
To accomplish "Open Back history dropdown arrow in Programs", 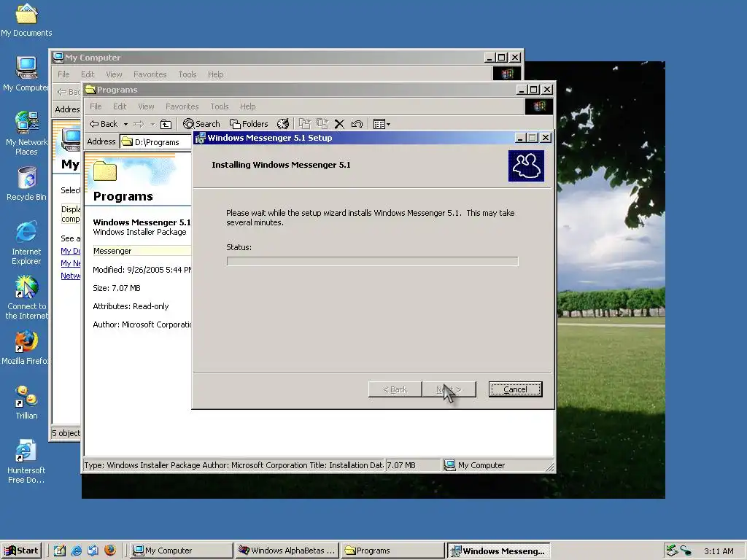I will [x=125, y=124].
